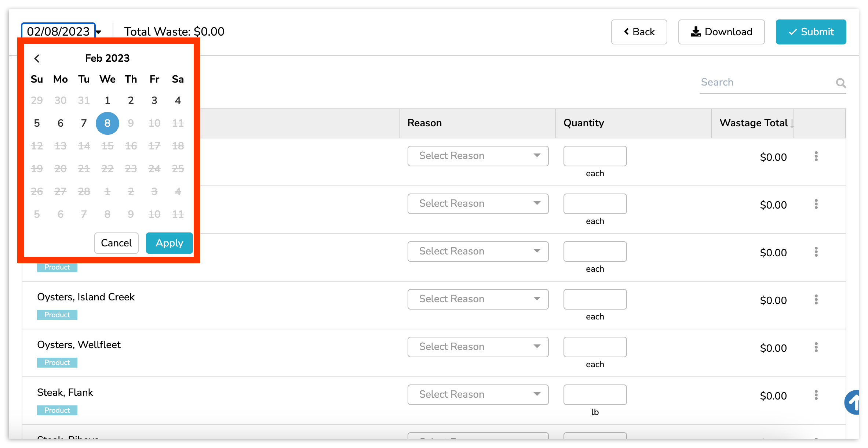Open options menu for Oysters, Island Creek row
The image size is (868, 448).
pyautogui.click(x=816, y=300)
